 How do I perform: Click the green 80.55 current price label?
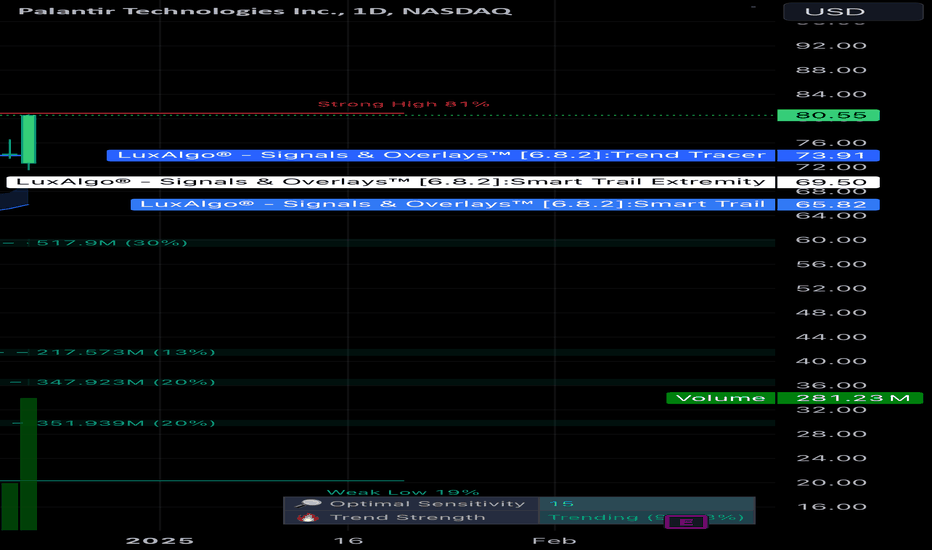coord(829,115)
